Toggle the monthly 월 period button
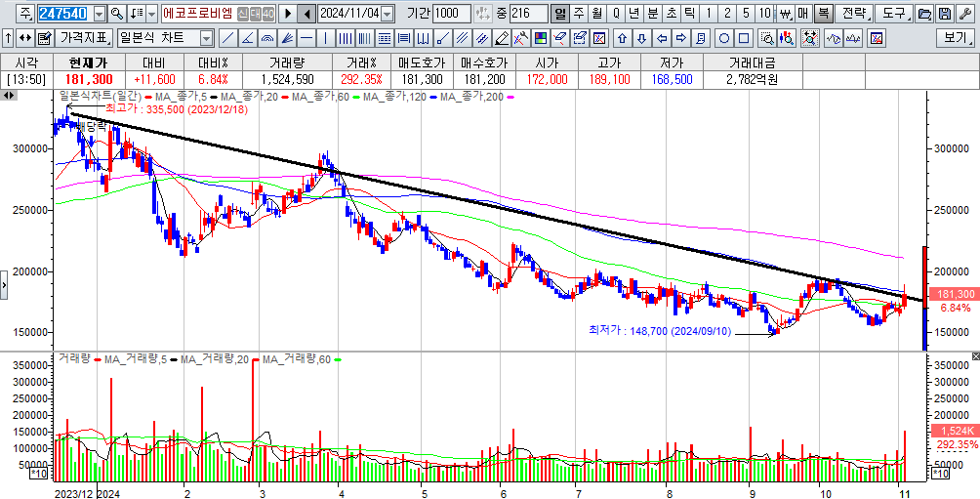Viewport: 980px width, 499px height. click(597, 14)
